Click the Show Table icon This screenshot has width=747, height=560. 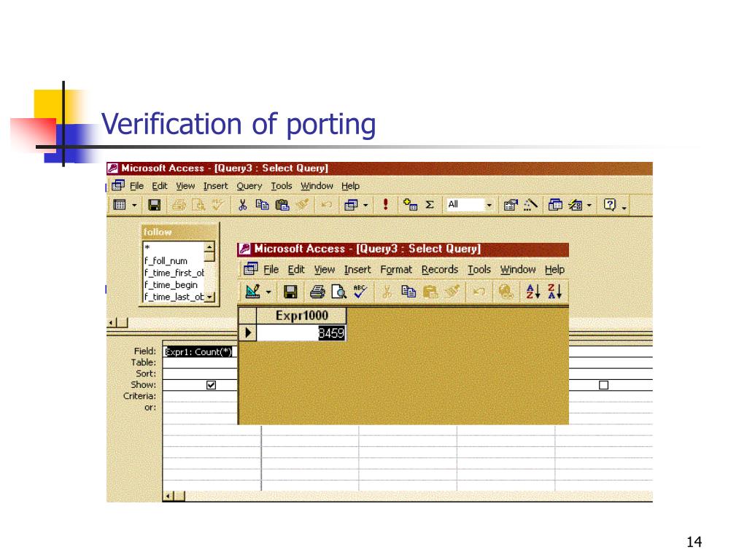(410, 205)
